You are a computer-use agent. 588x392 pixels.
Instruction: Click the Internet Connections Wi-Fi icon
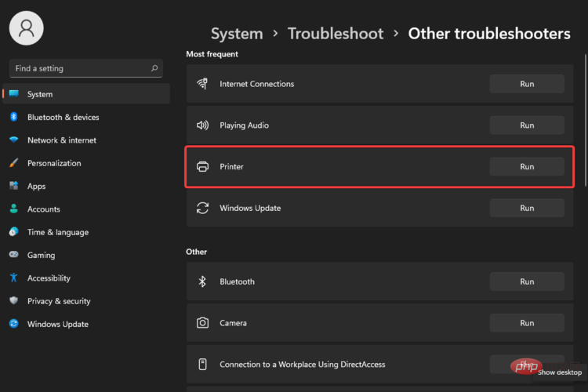[x=202, y=84]
